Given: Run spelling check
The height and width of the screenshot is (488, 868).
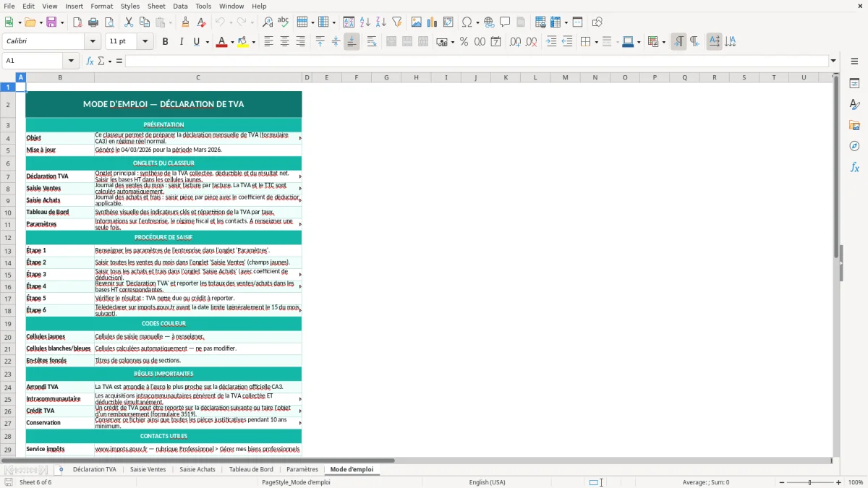Looking at the screenshot, I should tap(284, 22).
